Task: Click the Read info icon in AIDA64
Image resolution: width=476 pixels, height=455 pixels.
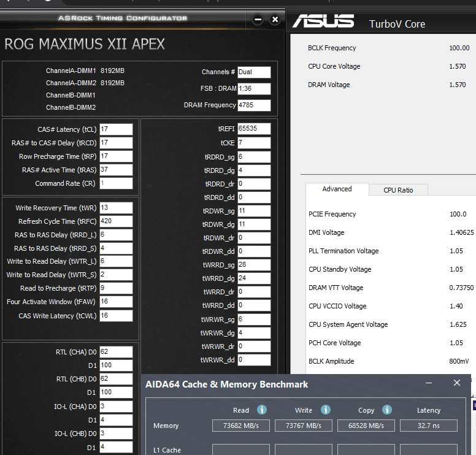Action: (x=262, y=410)
